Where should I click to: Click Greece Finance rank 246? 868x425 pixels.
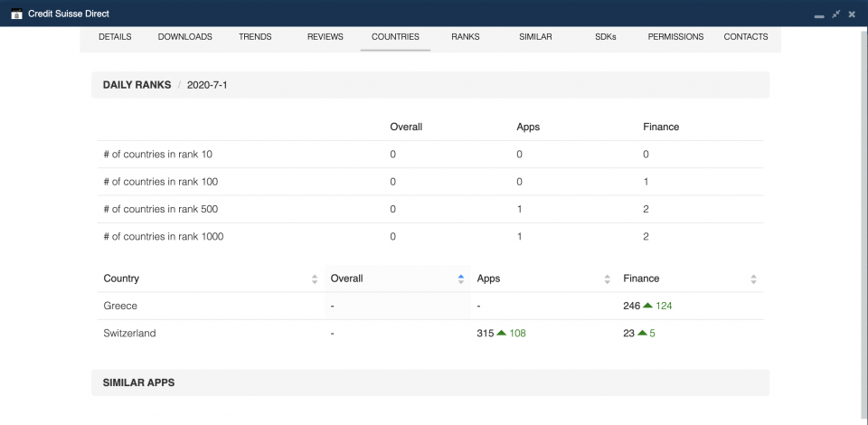[x=632, y=306]
